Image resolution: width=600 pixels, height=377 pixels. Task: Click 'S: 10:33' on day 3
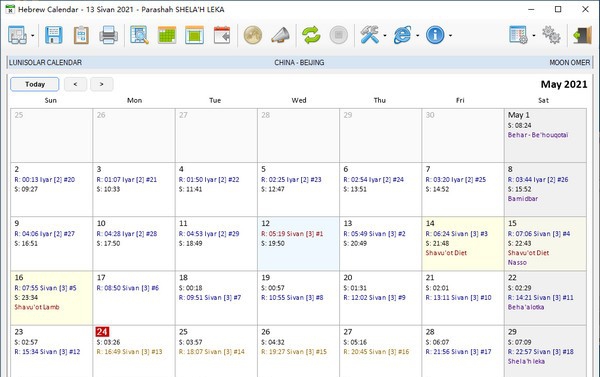(108, 189)
